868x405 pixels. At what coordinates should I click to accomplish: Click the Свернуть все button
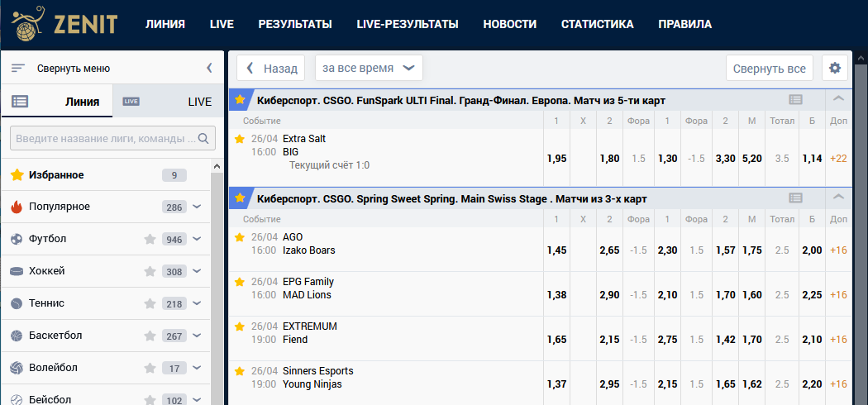pyautogui.click(x=770, y=68)
